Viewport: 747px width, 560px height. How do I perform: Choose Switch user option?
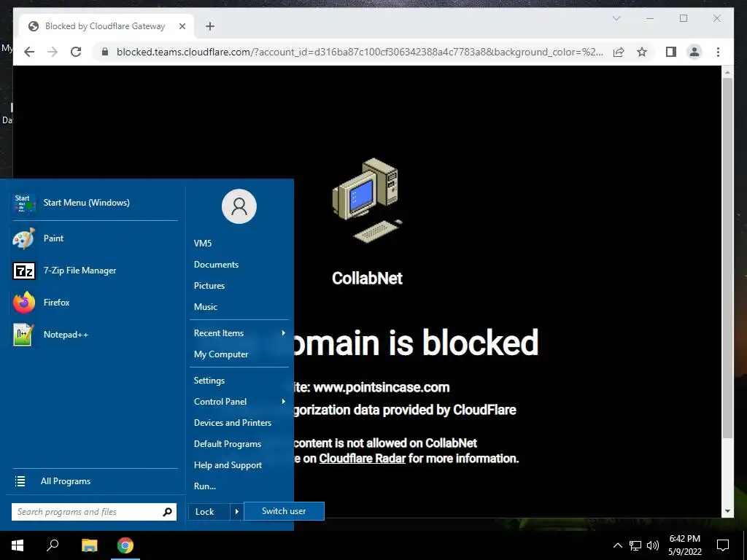[284, 511]
